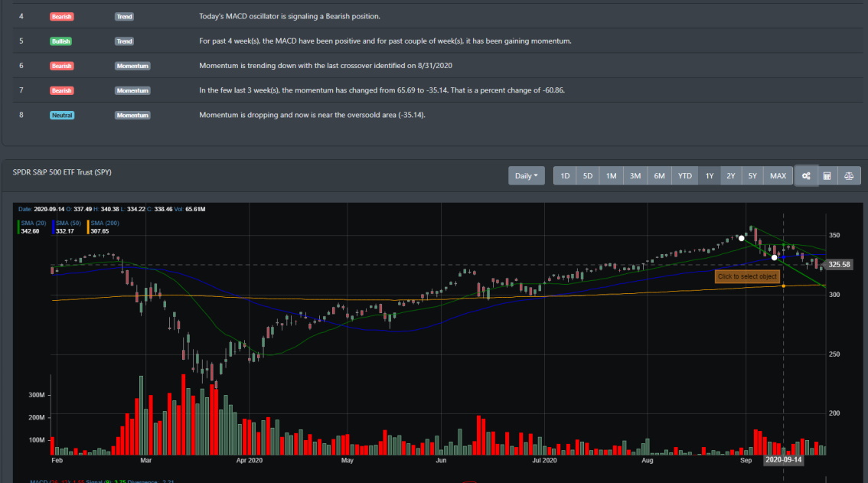Select the lower white trendline handle
This screenshot has width=868, height=483.
(x=775, y=257)
